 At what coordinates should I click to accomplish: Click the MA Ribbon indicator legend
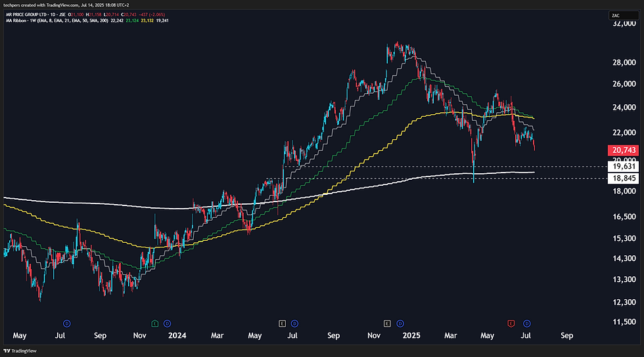click(x=57, y=20)
